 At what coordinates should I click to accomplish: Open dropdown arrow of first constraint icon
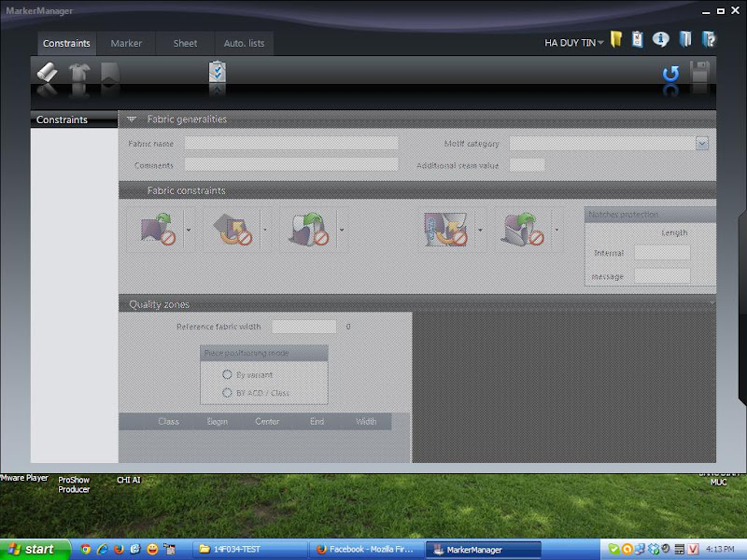click(189, 230)
